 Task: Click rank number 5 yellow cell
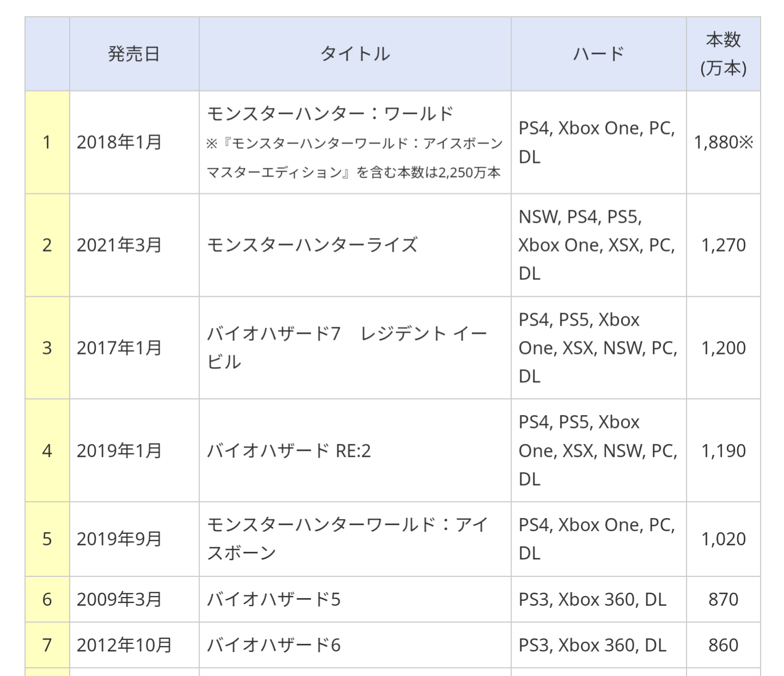tap(47, 539)
